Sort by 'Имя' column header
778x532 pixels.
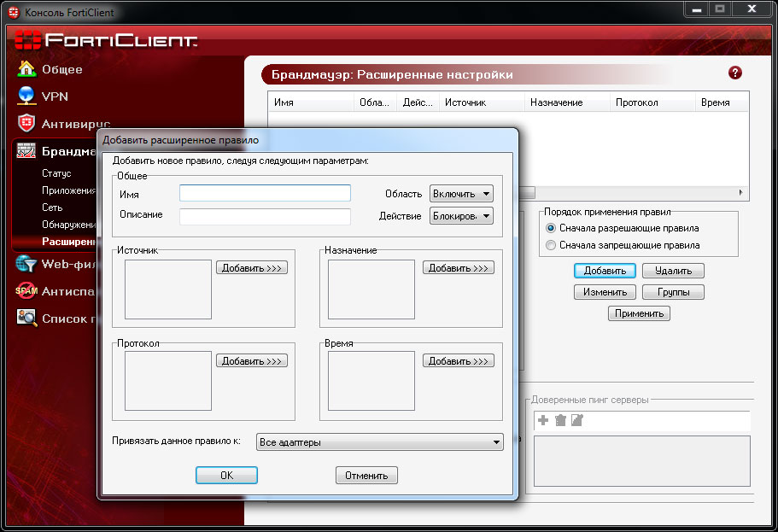click(311, 102)
